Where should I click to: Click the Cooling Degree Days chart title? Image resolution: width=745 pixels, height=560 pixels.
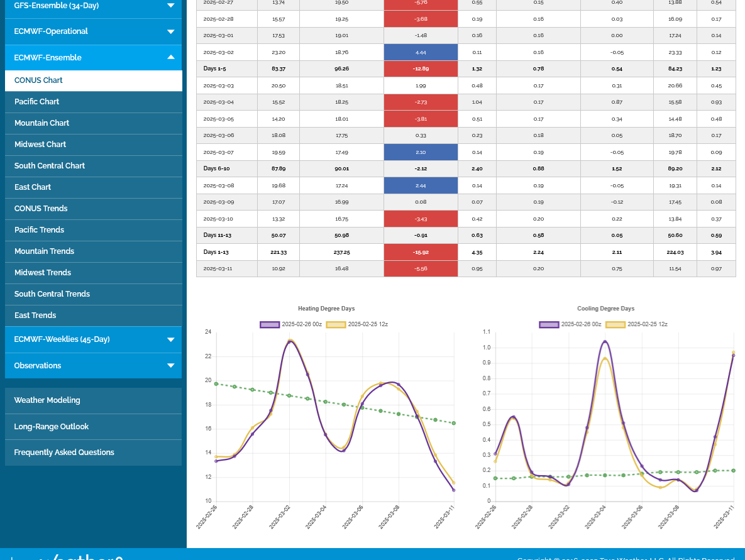pos(606,309)
